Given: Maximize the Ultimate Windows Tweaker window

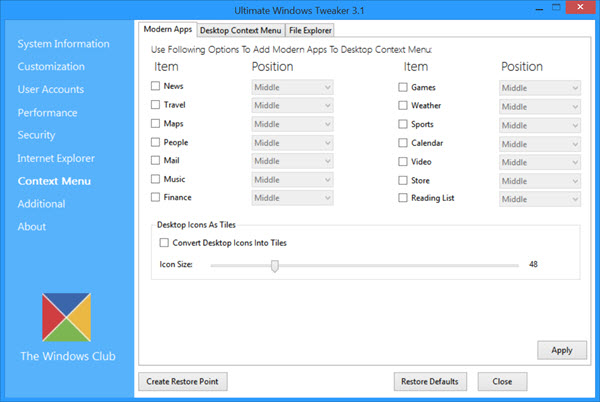Looking at the screenshot, I should click(556, 8).
